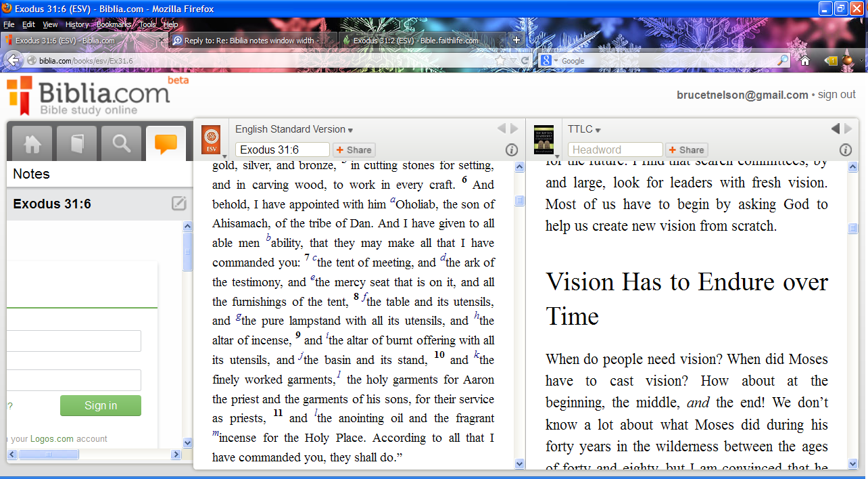Click the Notes panel heading text
The image size is (868, 479).
point(31,174)
